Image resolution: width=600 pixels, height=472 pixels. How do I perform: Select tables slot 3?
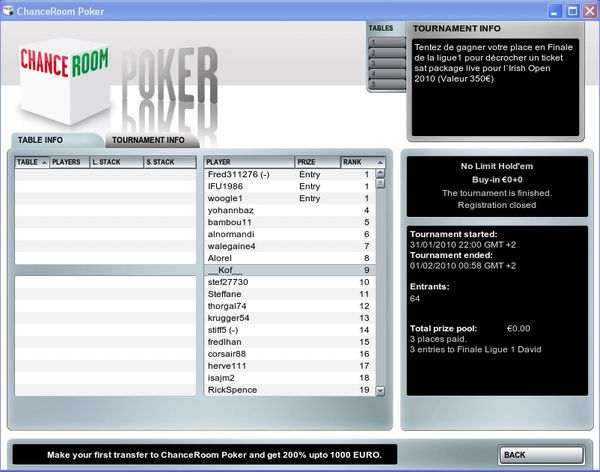click(x=387, y=63)
